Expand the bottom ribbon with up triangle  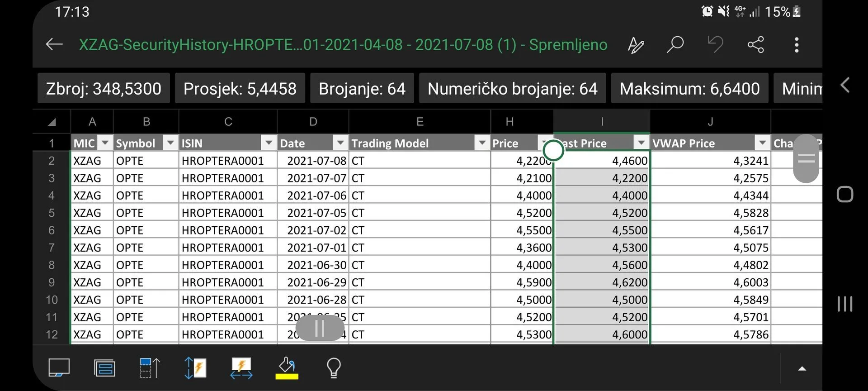802,369
